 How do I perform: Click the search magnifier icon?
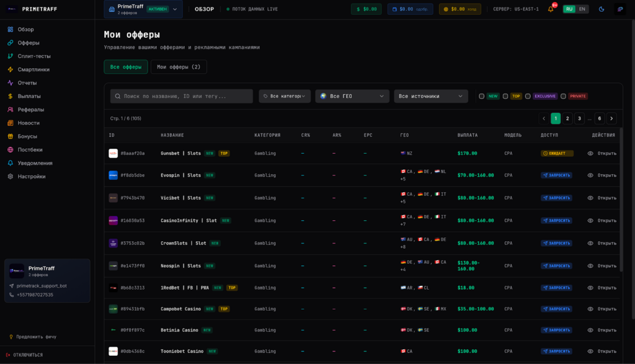tap(117, 96)
